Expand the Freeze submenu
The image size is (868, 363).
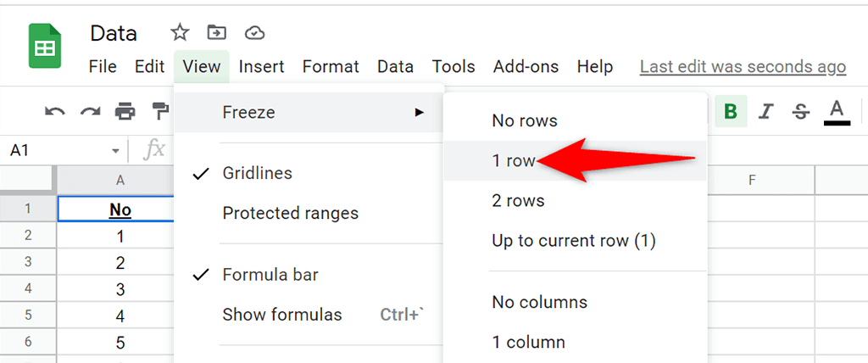tap(309, 113)
